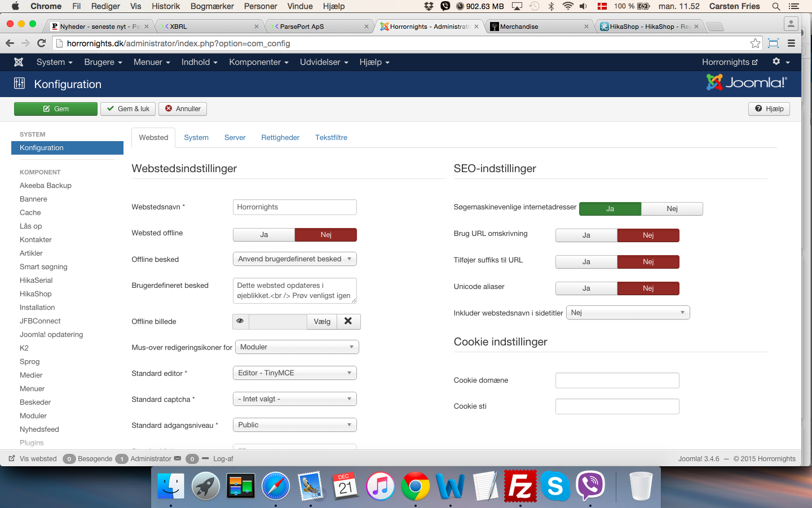The image size is (812, 508).
Task: Open HikaShop in component sidebar
Action: tap(36, 294)
